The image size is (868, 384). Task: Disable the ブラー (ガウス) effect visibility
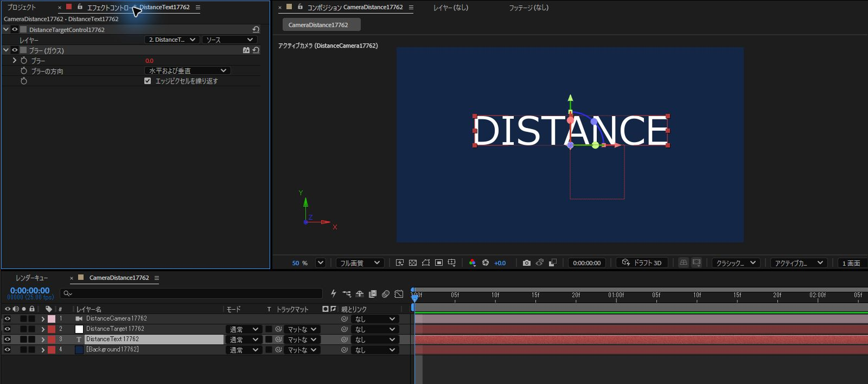15,50
